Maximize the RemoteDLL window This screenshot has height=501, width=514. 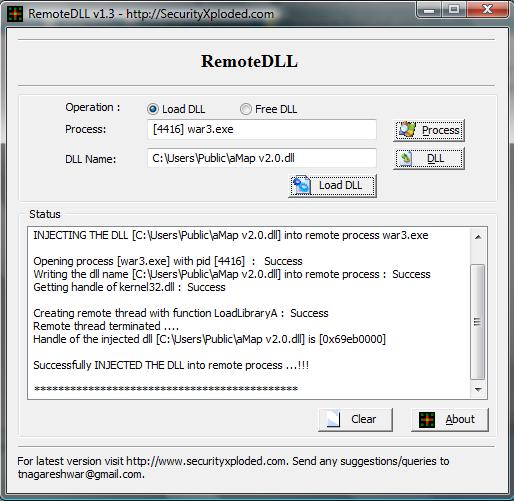pos(454,10)
